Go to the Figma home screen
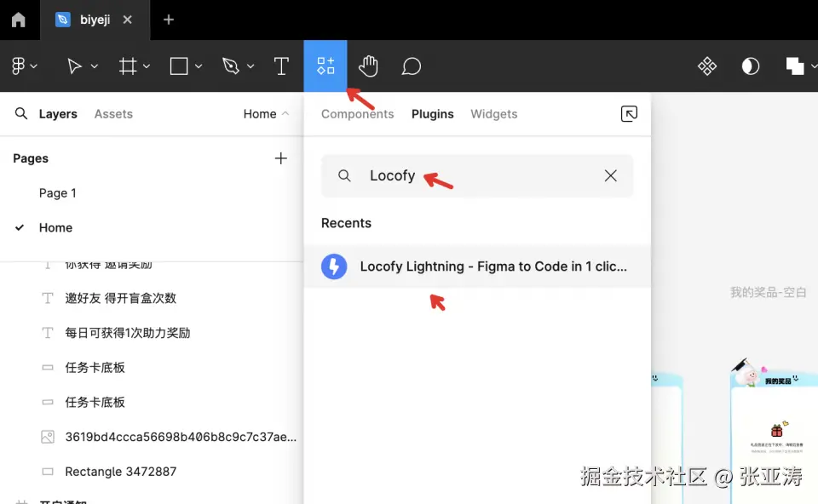 click(18, 20)
